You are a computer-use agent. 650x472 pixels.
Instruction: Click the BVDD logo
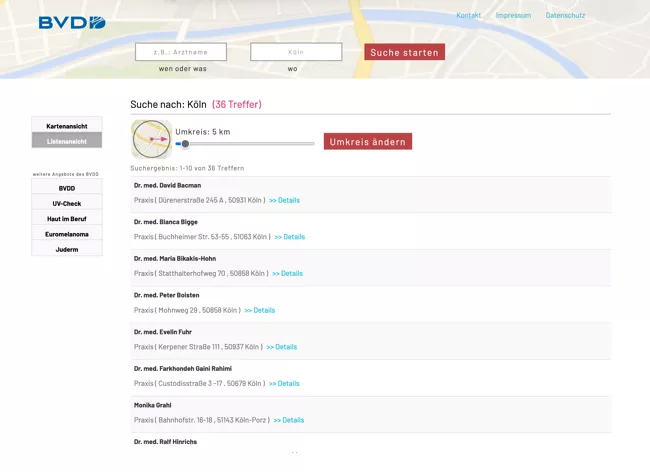[x=72, y=22]
